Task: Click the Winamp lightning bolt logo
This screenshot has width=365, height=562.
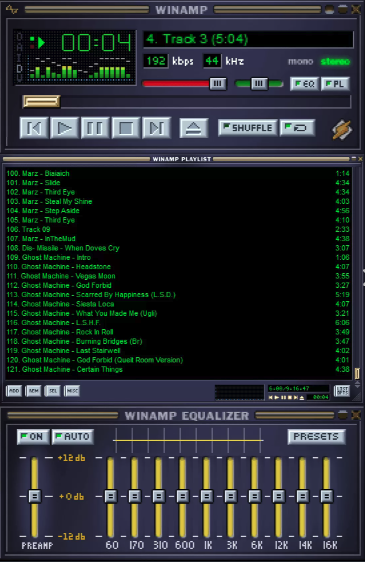Action: pos(342,129)
